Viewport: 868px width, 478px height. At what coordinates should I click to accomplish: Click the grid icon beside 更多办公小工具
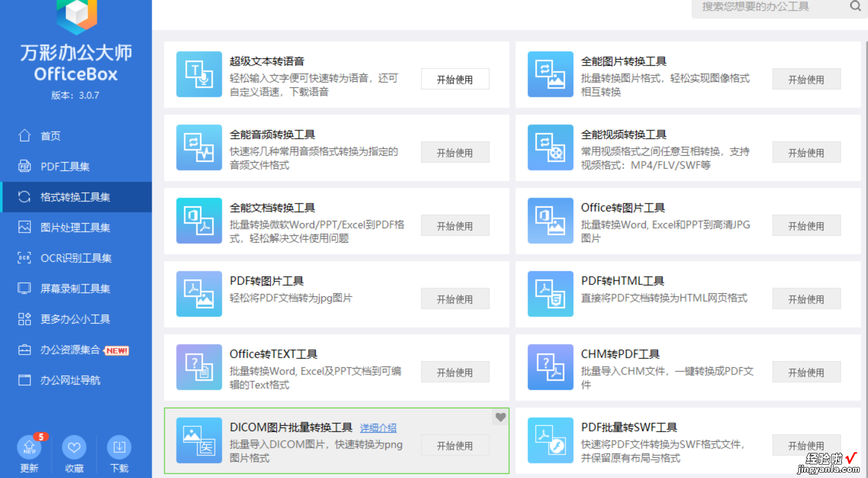click(24, 319)
